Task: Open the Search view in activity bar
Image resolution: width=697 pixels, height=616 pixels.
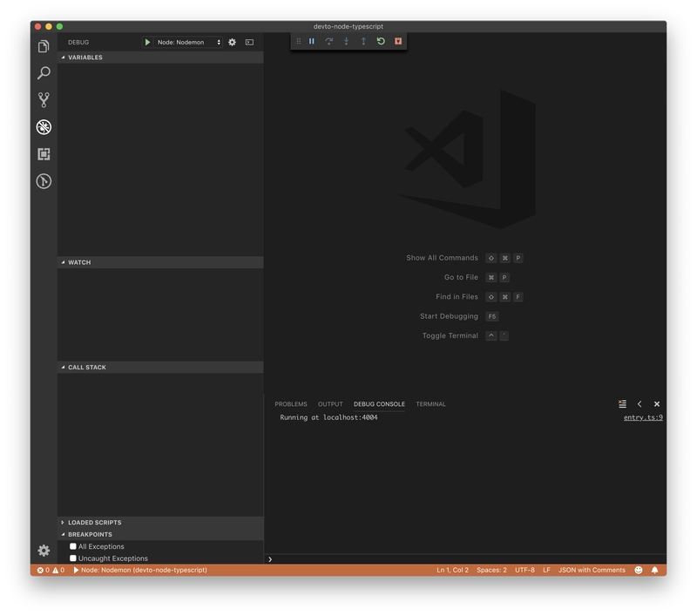Action: click(44, 73)
